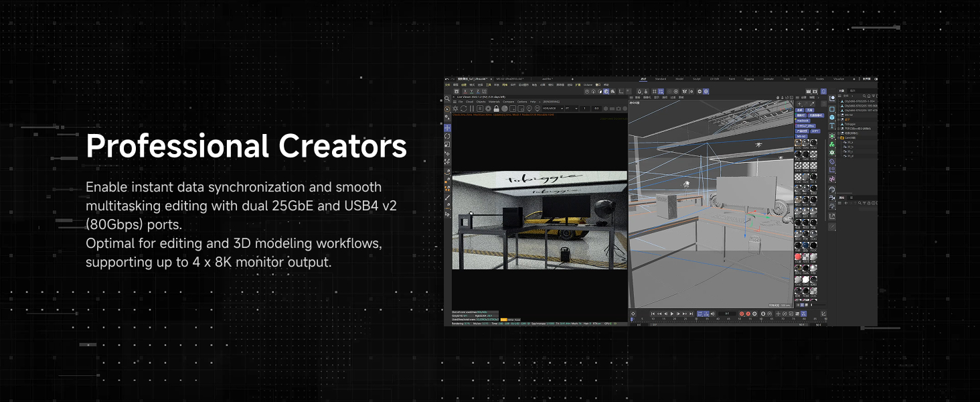Open the HDR/sRGB dropdown in Live Viewer
The image size is (980, 402).
(552, 109)
